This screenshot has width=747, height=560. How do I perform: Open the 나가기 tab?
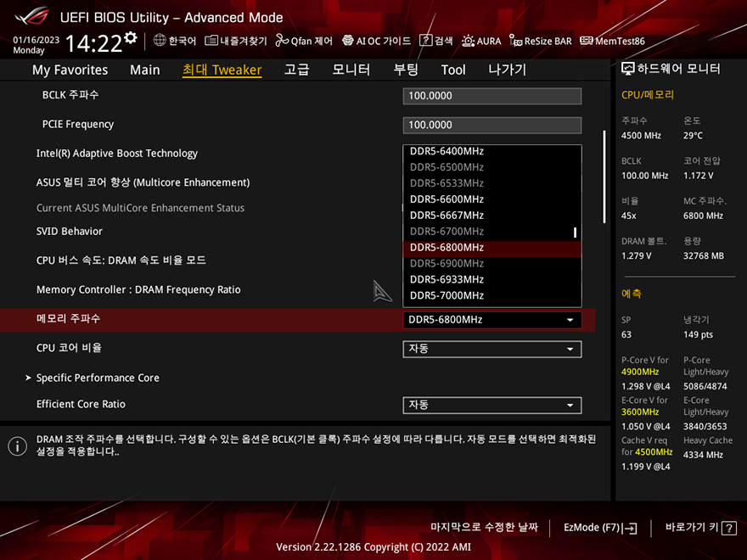[x=508, y=70]
